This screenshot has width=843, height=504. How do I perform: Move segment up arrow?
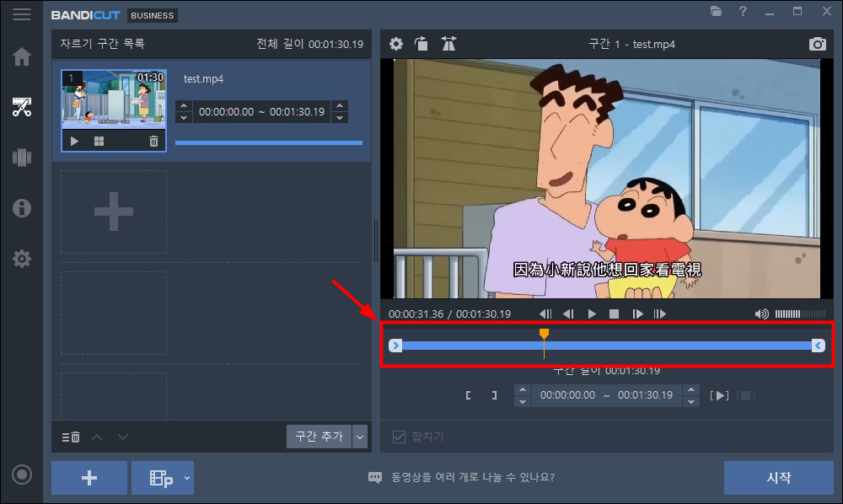tap(97, 437)
